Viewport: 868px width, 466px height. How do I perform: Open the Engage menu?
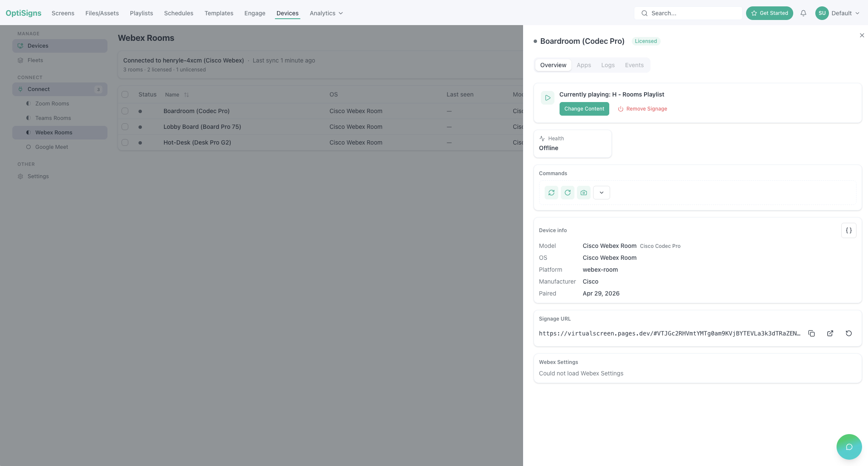[255, 13]
